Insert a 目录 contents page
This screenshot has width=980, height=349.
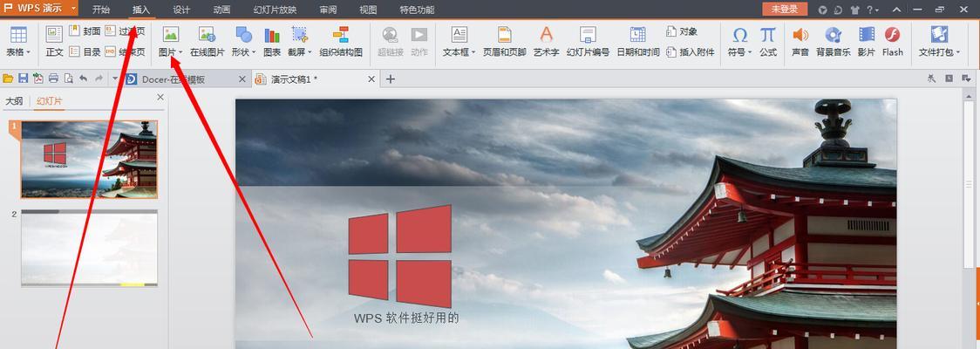tap(85, 51)
